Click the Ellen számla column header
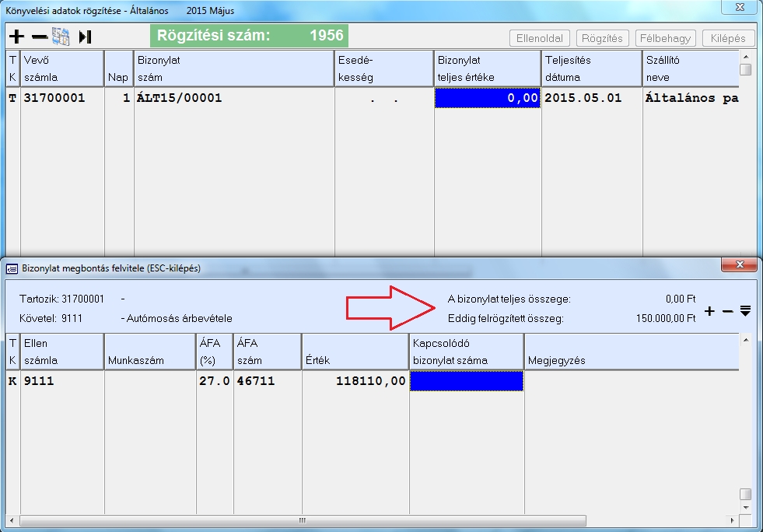763x532 pixels. (62, 352)
